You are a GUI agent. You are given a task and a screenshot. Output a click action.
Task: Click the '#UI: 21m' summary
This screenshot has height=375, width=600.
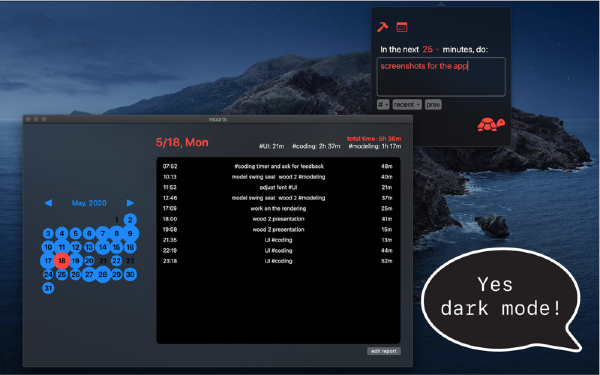(x=271, y=146)
